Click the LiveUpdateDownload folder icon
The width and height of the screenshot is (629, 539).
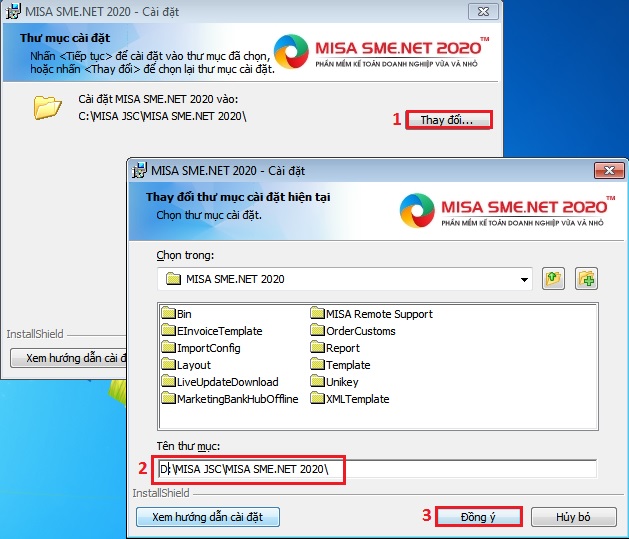point(169,381)
